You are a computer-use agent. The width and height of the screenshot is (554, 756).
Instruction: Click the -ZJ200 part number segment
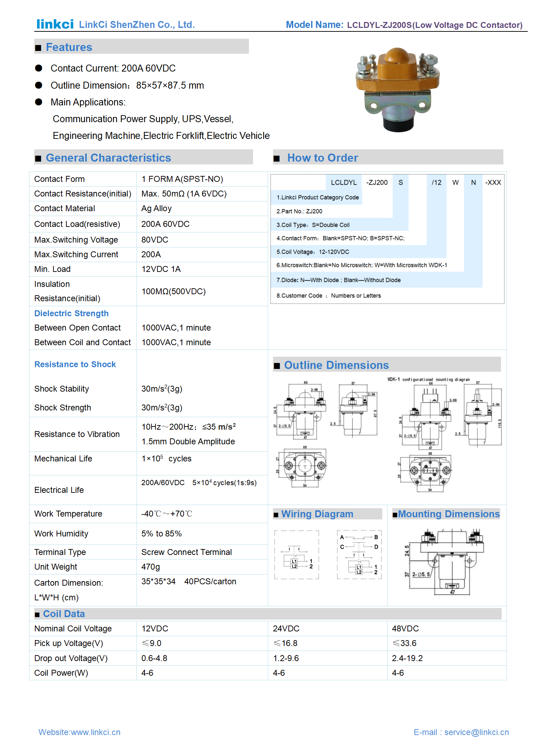coord(377,183)
